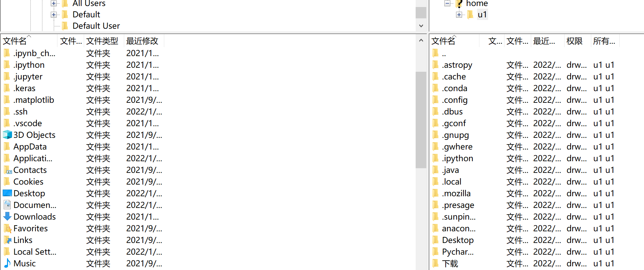Click the home folder question-mark icon
Viewport: 644px width, 270px height.
459,4
